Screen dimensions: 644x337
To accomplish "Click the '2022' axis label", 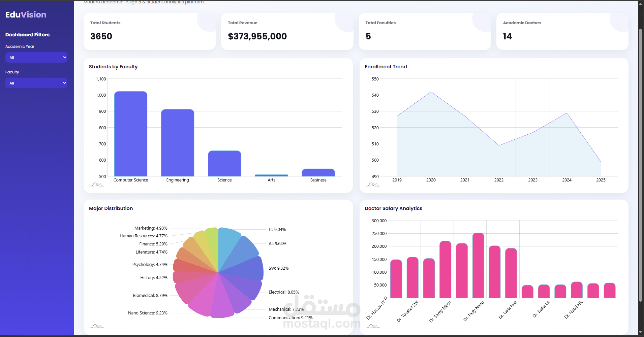I will click(499, 180).
